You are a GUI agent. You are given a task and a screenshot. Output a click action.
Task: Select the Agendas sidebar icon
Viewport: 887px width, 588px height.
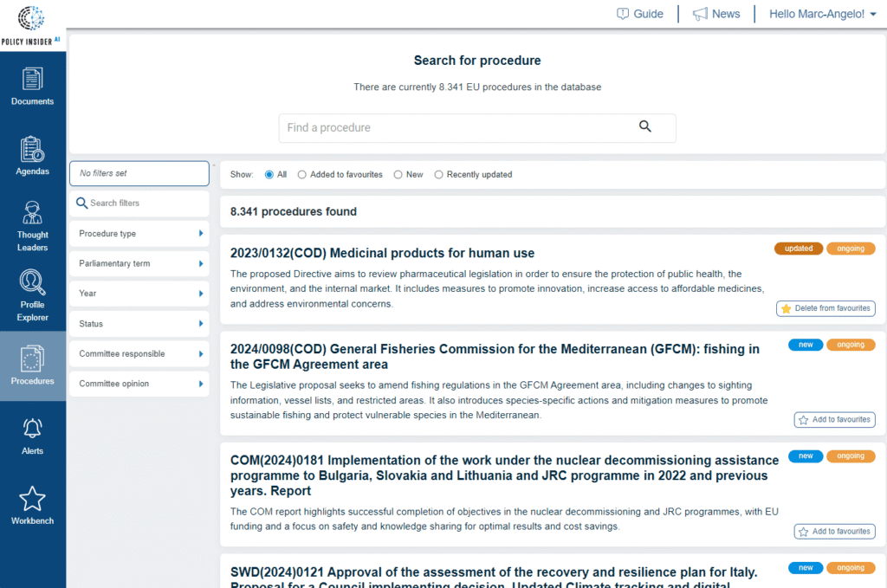[32, 156]
